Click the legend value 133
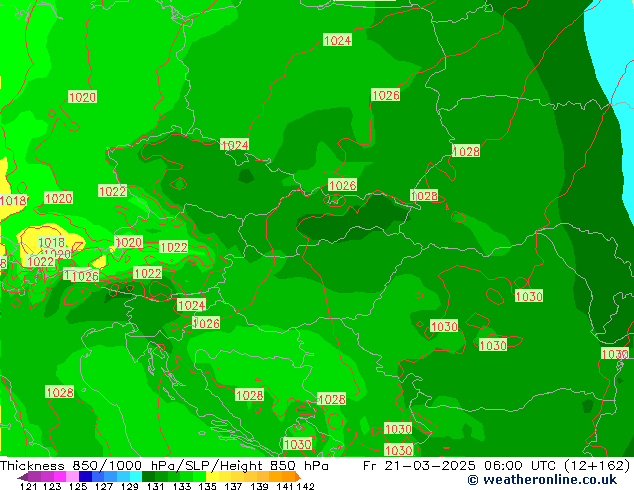Viewport: 634px width, 490px height. [182, 486]
